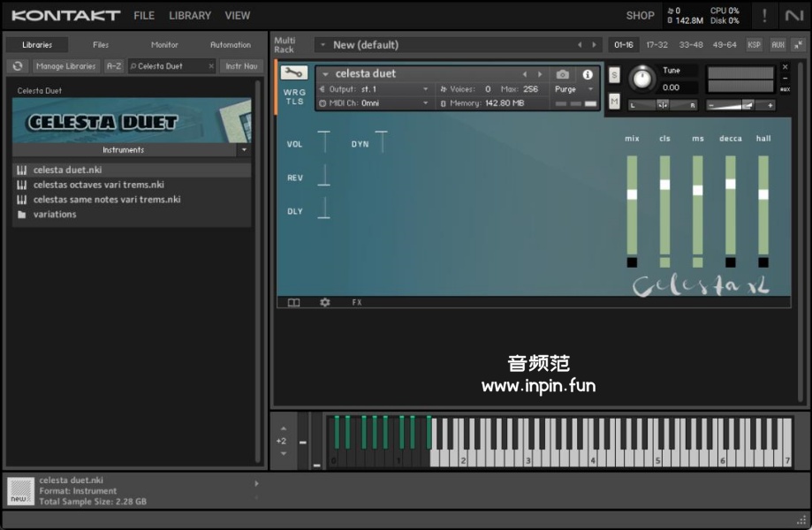812x530 pixels.
Task: Click the warning exclamation icon in header
Action: pyautogui.click(x=764, y=15)
